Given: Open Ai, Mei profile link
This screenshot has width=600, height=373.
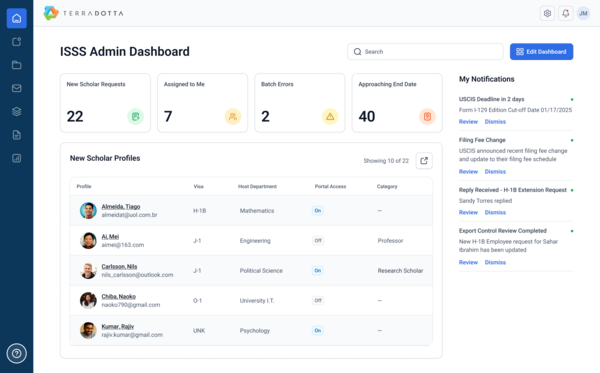Looking at the screenshot, I should [x=110, y=236].
